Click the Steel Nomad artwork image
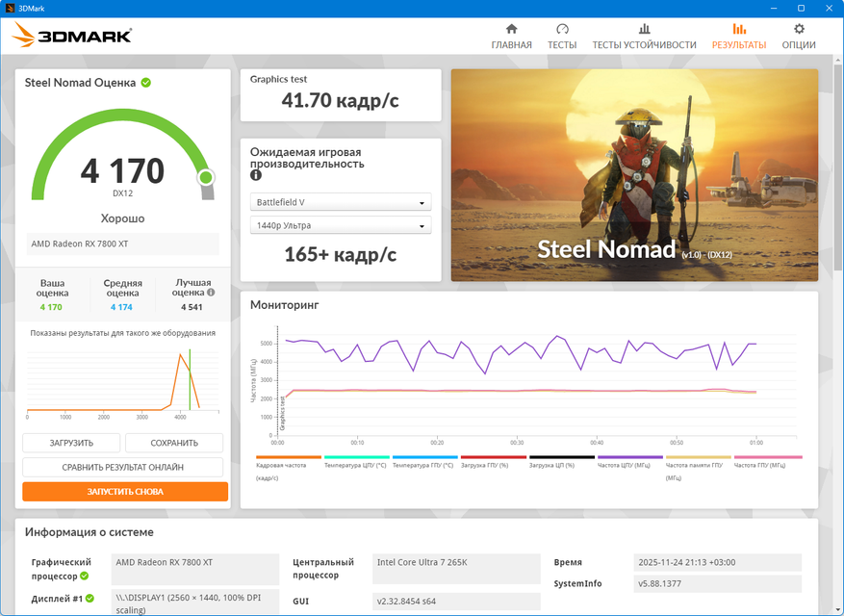 [634, 175]
